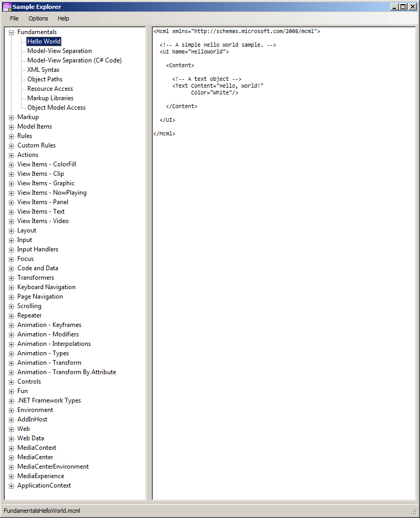Expand View Items - Video node

tap(11, 221)
